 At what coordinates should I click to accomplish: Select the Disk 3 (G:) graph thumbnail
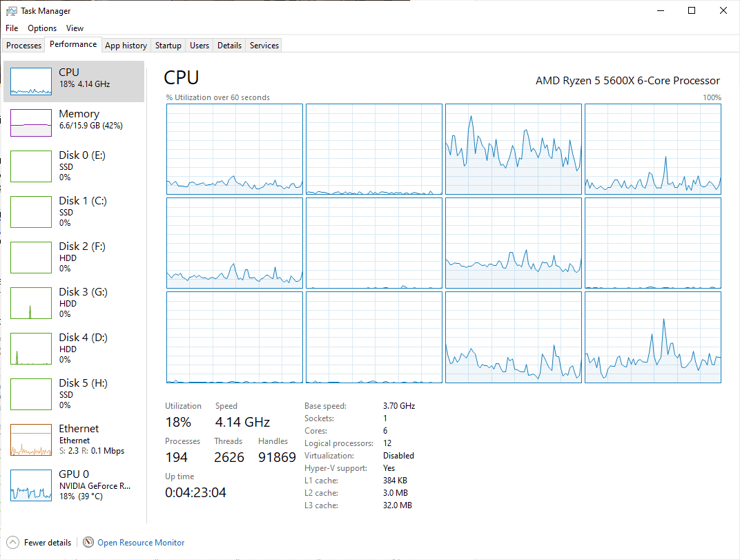click(x=31, y=303)
